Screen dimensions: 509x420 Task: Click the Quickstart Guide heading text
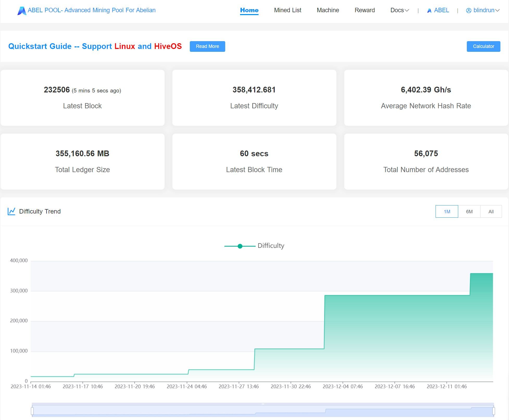[x=95, y=46]
